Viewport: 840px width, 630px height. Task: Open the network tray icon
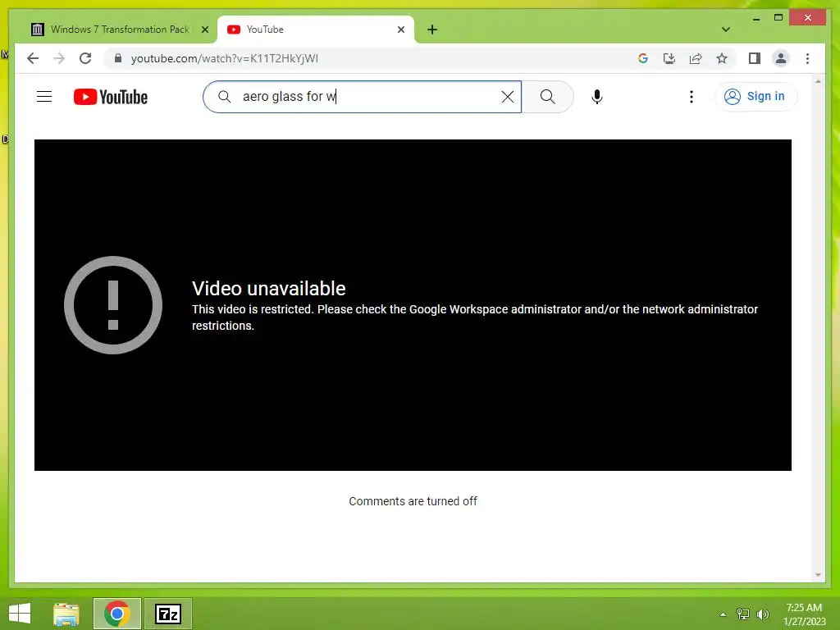[x=743, y=614]
